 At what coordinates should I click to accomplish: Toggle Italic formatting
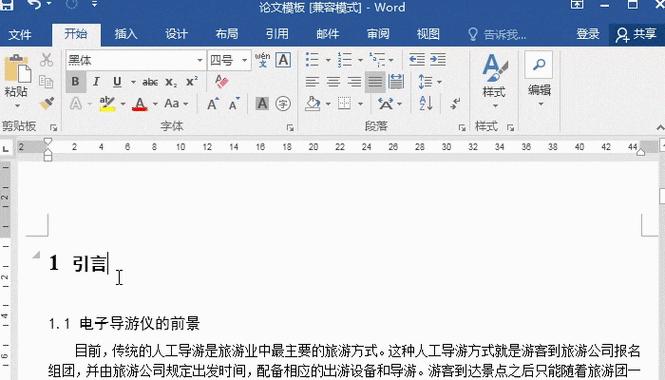coord(96,81)
